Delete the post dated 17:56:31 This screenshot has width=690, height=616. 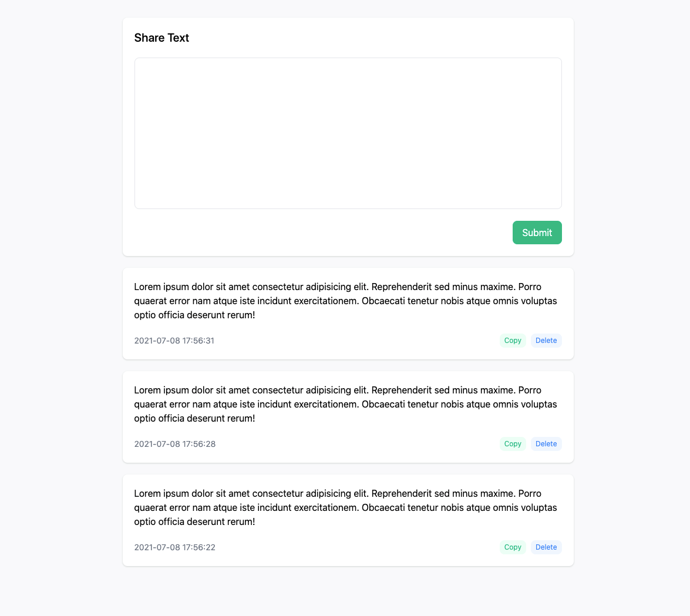[x=546, y=341]
